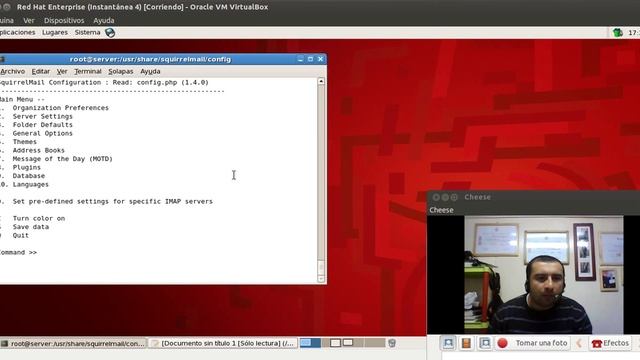The image size is (640, 360).
Task: Open terminal Ayuda menu
Action: [x=150, y=71]
